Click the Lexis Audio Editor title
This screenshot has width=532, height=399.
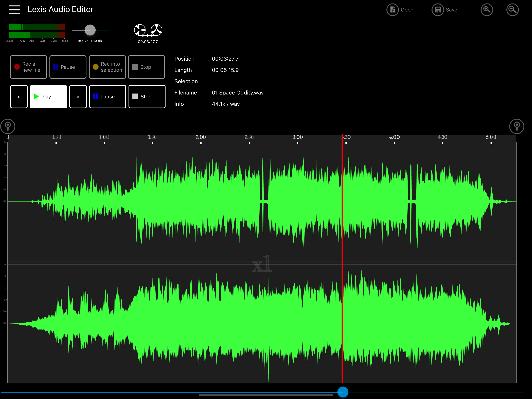pyautogui.click(x=60, y=9)
